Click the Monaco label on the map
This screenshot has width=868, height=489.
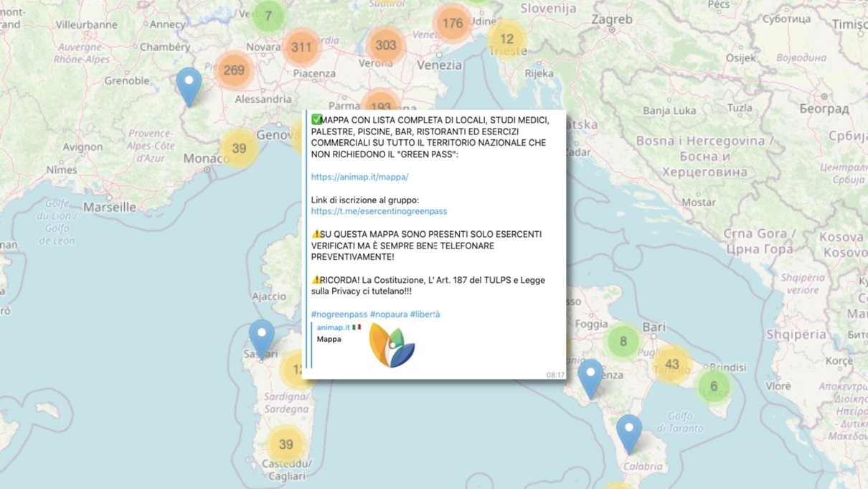(207, 158)
